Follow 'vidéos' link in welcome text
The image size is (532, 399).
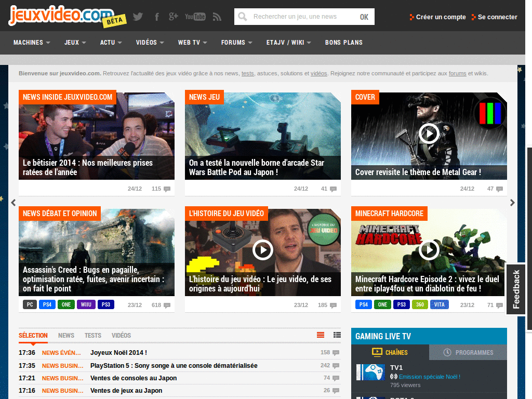pos(319,73)
